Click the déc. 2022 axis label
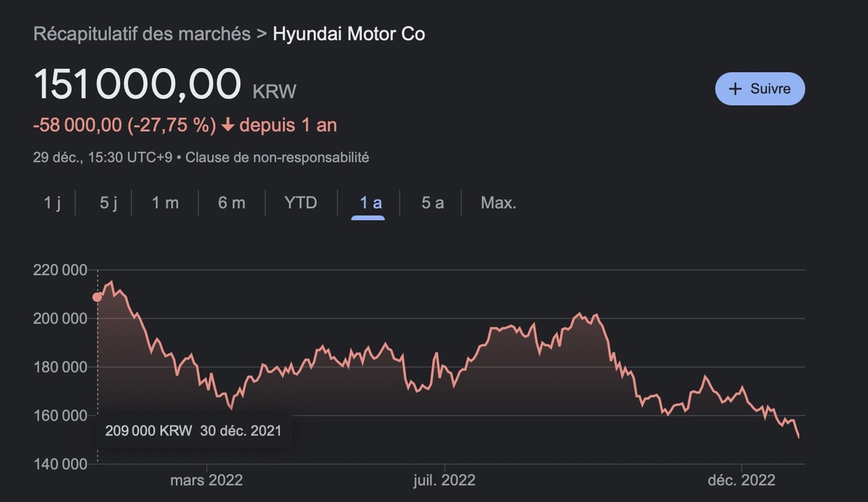The height and width of the screenshot is (502, 868). tap(741, 480)
